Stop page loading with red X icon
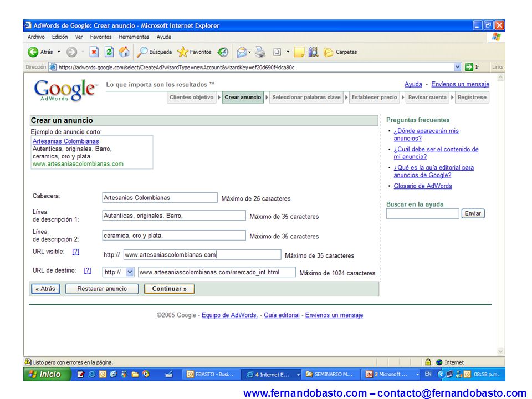 pos(94,52)
